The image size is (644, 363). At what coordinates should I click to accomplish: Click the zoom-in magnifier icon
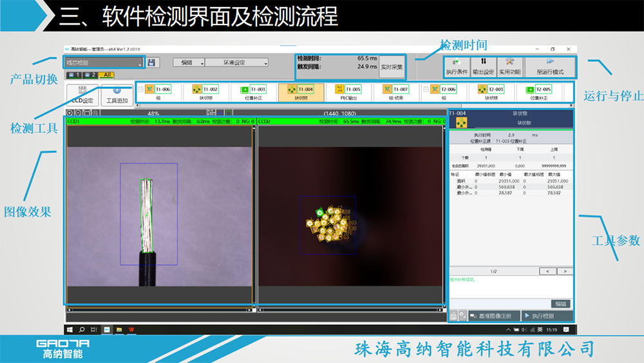[70, 113]
